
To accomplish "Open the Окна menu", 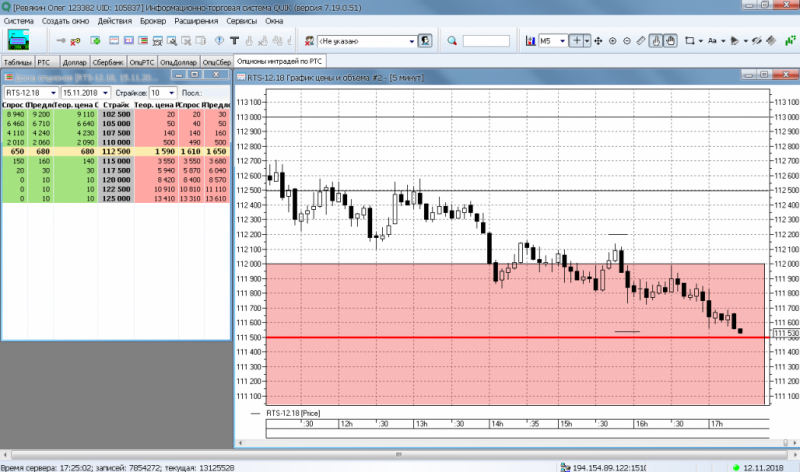I will click(x=274, y=21).
